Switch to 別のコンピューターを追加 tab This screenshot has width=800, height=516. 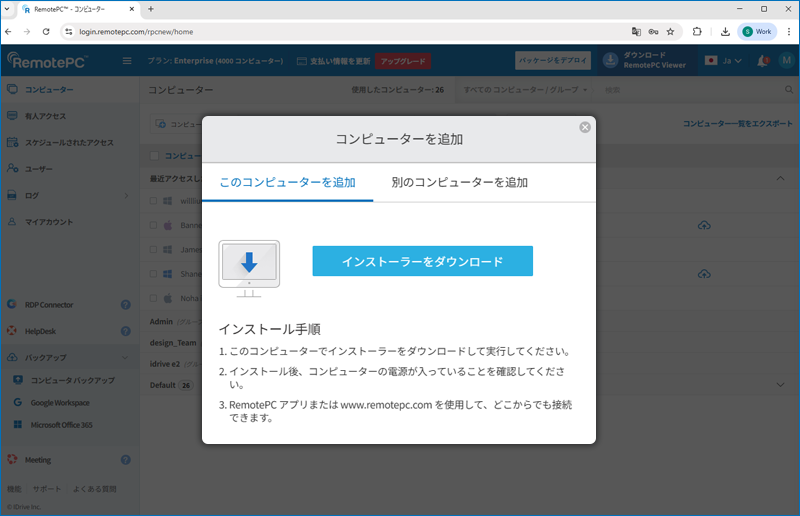459,182
